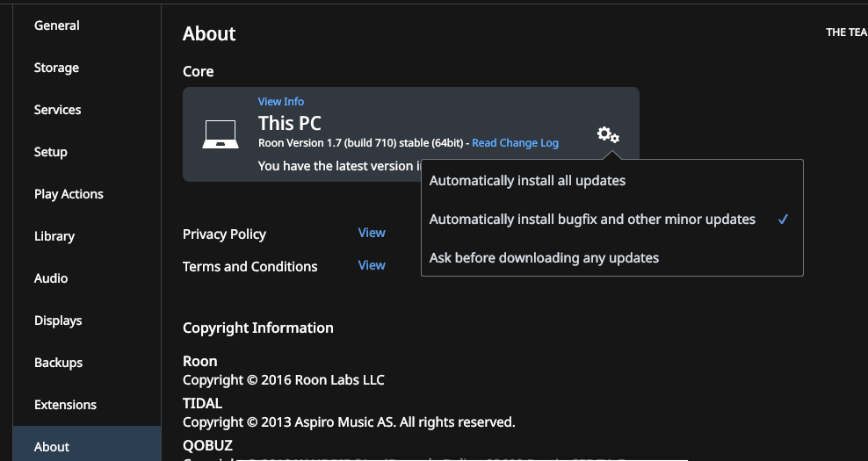Choose Ask before downloading any updates
The width and height of the screenshot is (868, 461).
[611, 258]
